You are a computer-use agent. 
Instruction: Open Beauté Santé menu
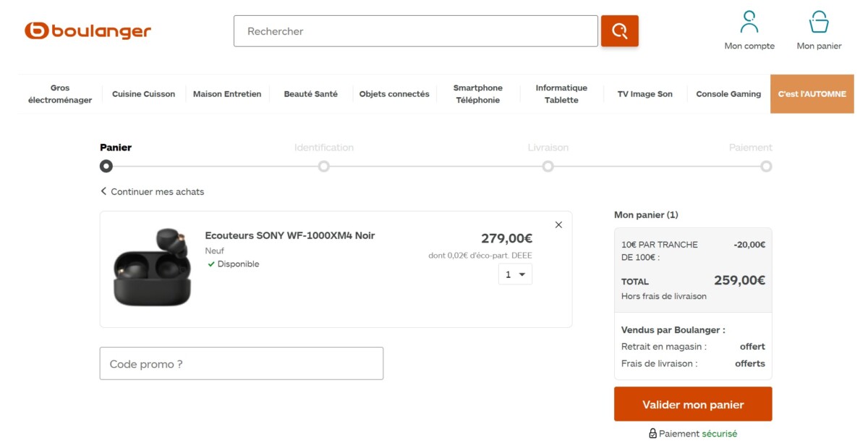pos(311,94)
